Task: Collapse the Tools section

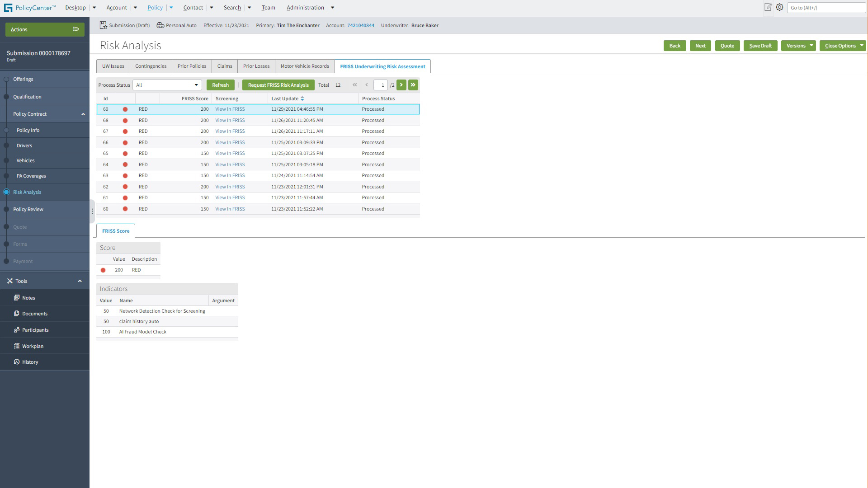Action: click(x=80, y=281)
